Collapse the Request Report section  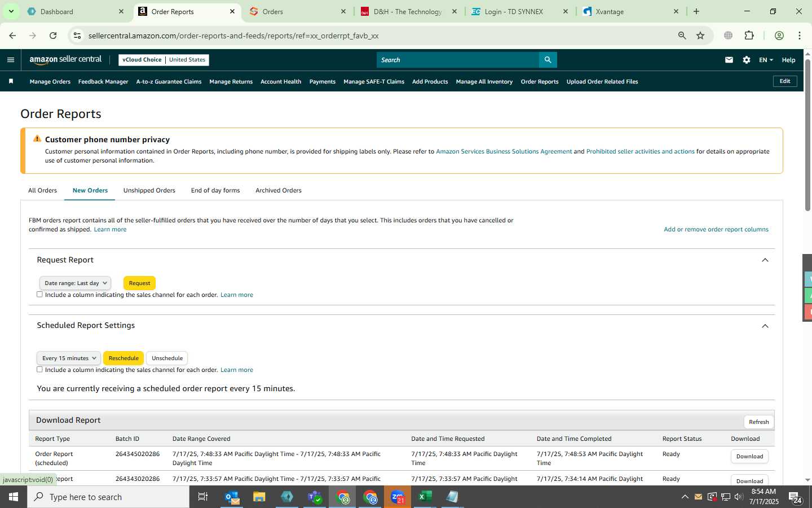tap(765, 260)
